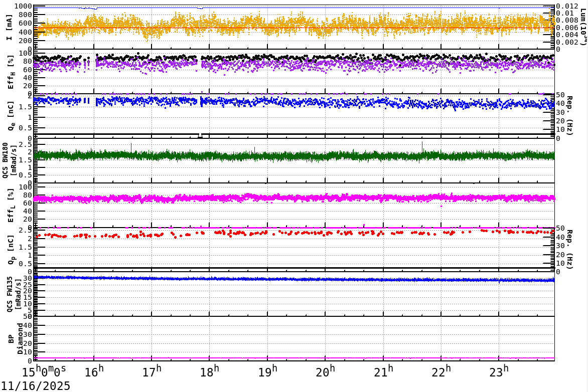Select the 17h time tick label
Image resolution: width=588 pixels, height=392 pixels.
pos(152,371)
